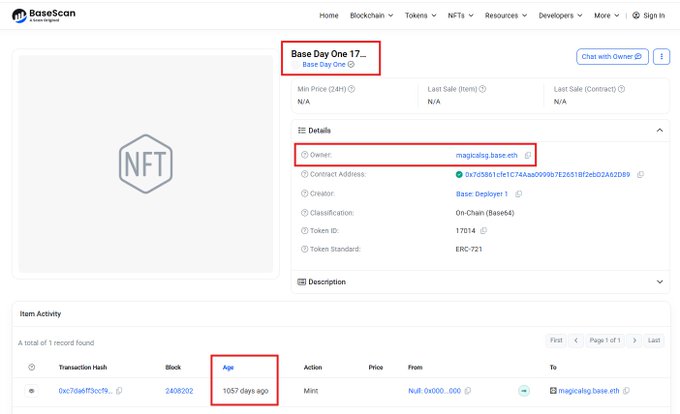
Task: Open the Null: 0x000...000 address link
Action: (x=434, y=391)
